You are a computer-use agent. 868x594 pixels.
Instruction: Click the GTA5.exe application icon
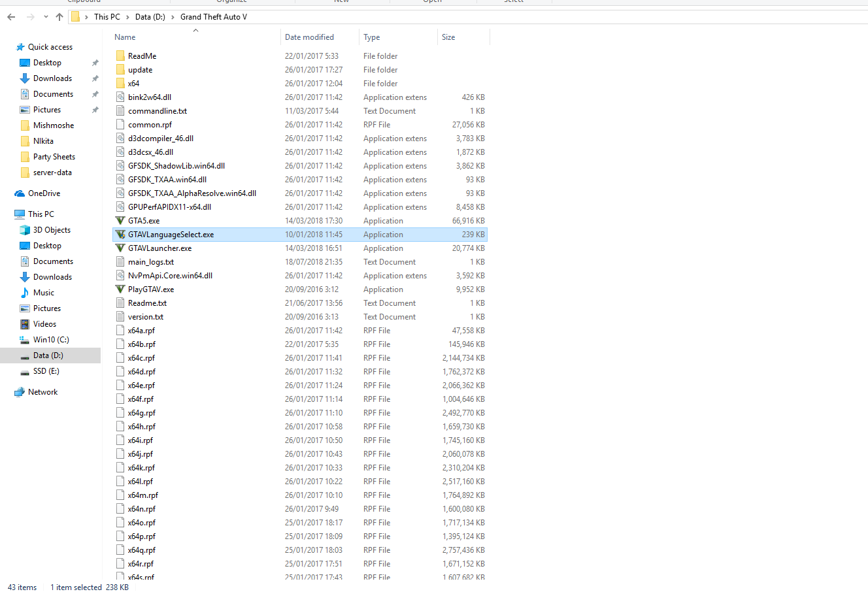[x=120, y=221]
